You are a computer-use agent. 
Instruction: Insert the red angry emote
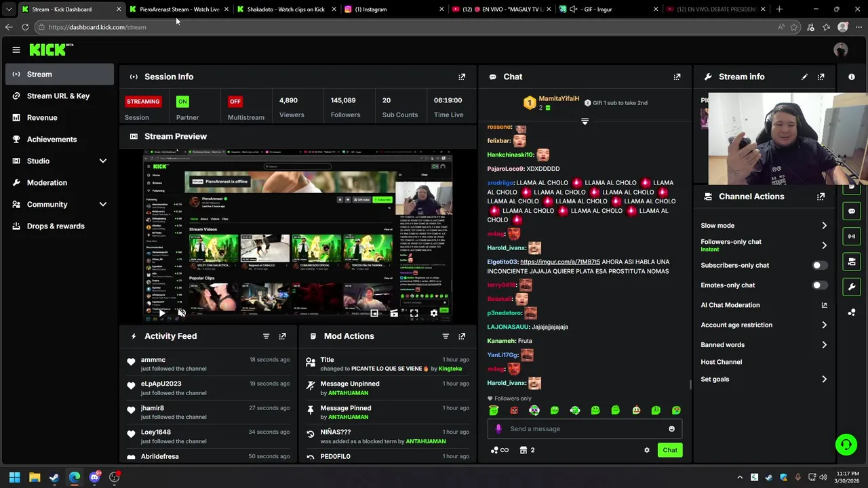click(x=514, y=410)
